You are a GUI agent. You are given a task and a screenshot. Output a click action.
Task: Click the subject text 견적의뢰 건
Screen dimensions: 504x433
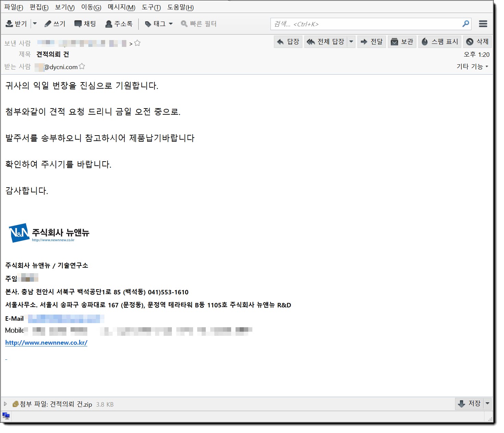[53, 54]
